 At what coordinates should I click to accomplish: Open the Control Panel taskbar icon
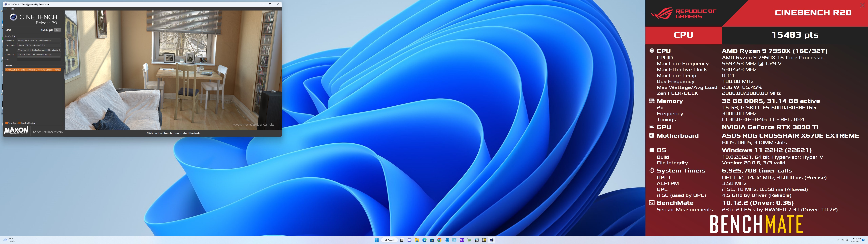click(x=454, y=240)
